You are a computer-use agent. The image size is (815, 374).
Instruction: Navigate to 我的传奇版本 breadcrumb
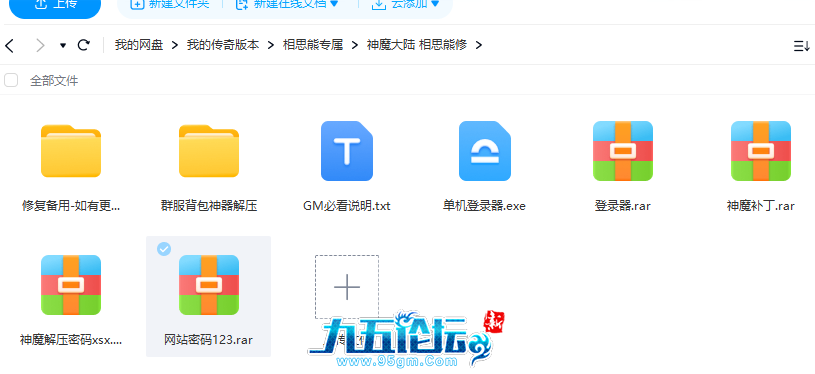tap(223, 45)
